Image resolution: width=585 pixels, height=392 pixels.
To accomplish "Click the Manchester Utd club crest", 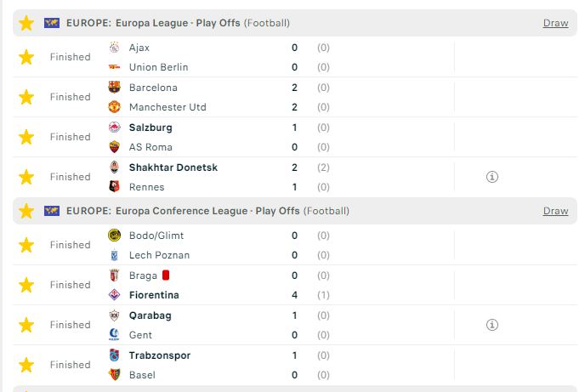I will (x=114, y=107).
